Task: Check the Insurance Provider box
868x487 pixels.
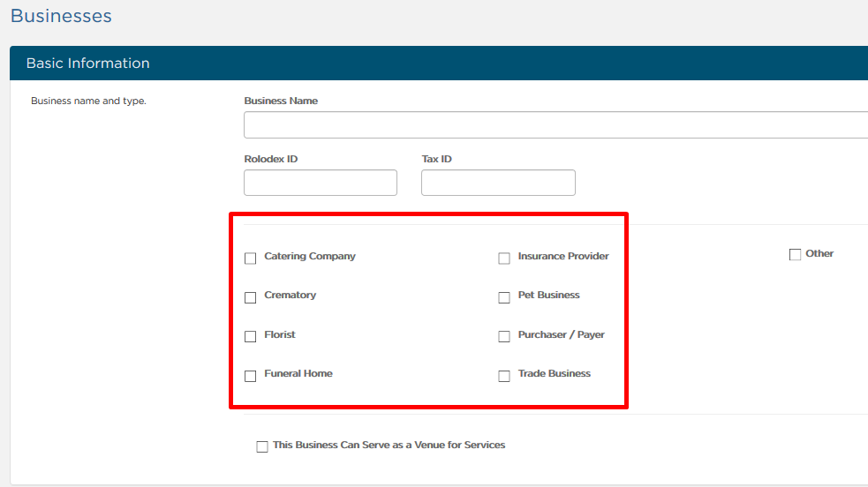Action: pos(503,258)
